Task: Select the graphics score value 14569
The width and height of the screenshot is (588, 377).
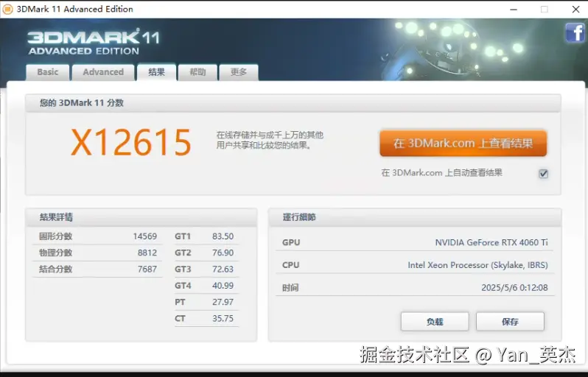Action: 144,236
